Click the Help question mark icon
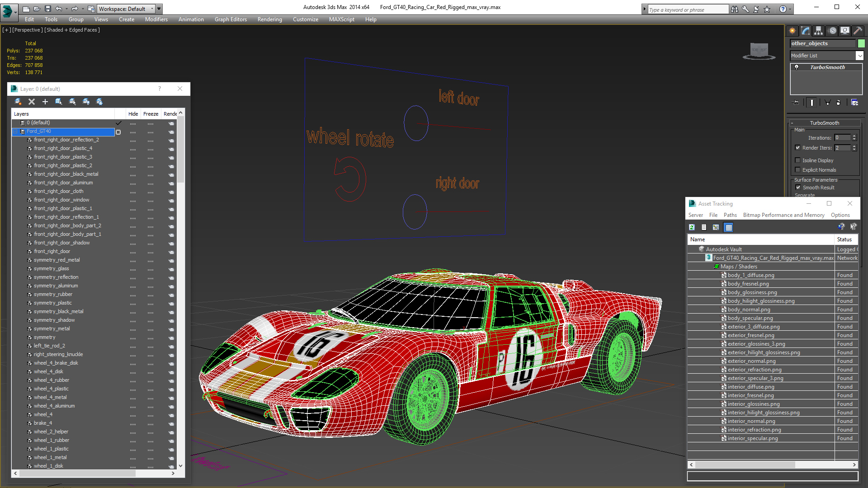This screenshot has height=488, width=868. (783, 9)
